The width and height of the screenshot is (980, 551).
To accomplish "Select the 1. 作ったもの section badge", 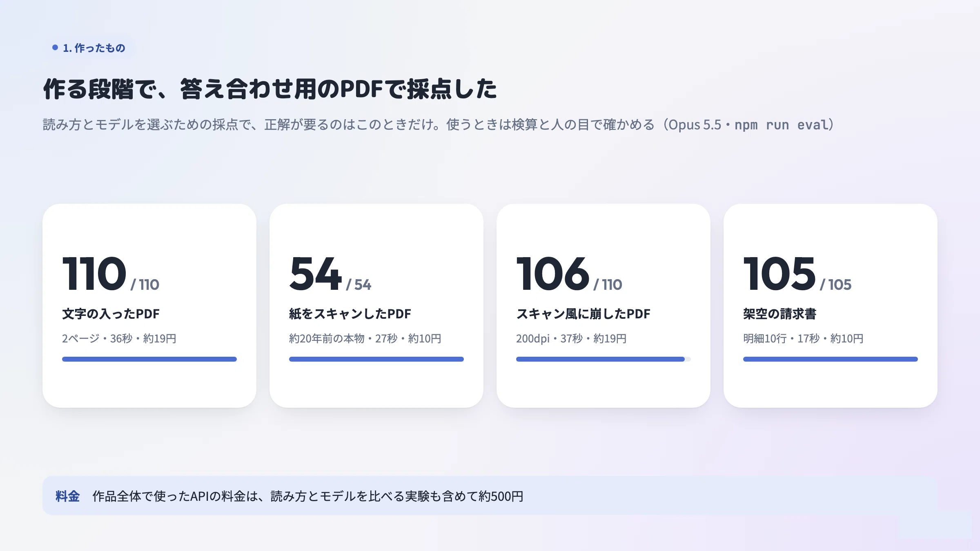I will (x=89, y=48).
